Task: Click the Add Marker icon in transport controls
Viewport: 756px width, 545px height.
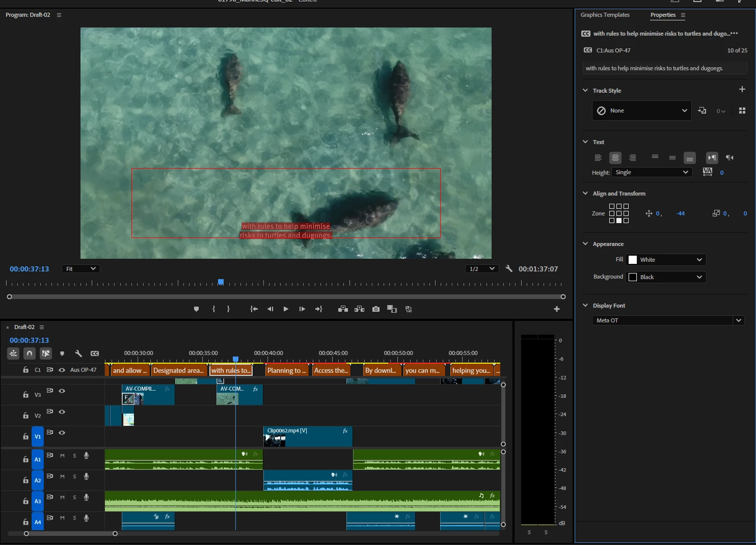Action: click(196, 309)
